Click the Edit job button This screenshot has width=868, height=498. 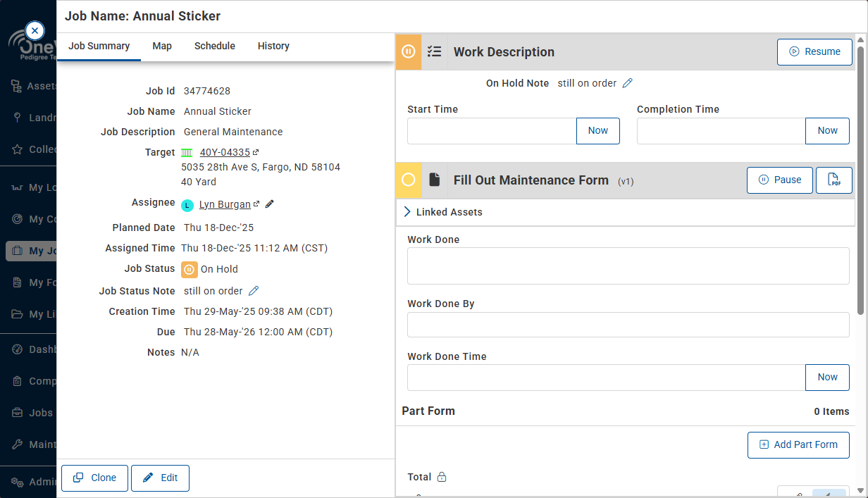[x=160, y=478]
